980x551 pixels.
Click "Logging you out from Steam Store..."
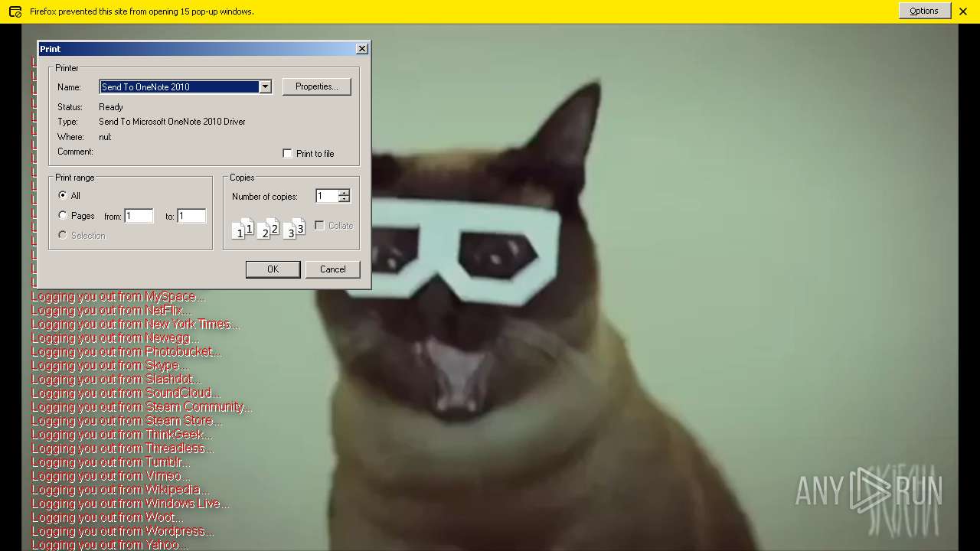(x=127, y=421)
